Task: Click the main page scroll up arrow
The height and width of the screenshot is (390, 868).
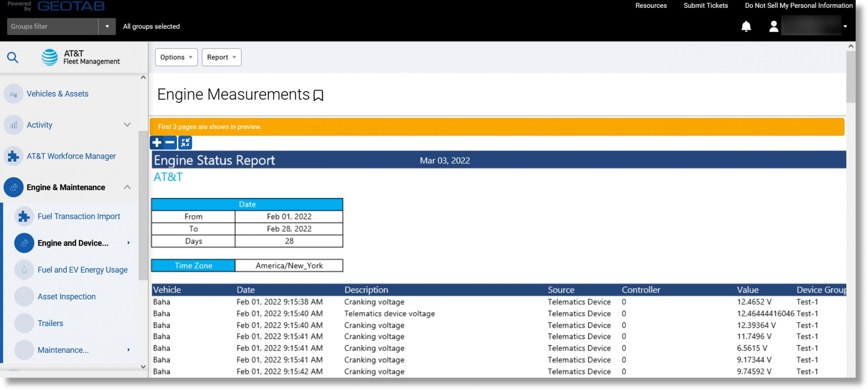Action: click(851, 46)
